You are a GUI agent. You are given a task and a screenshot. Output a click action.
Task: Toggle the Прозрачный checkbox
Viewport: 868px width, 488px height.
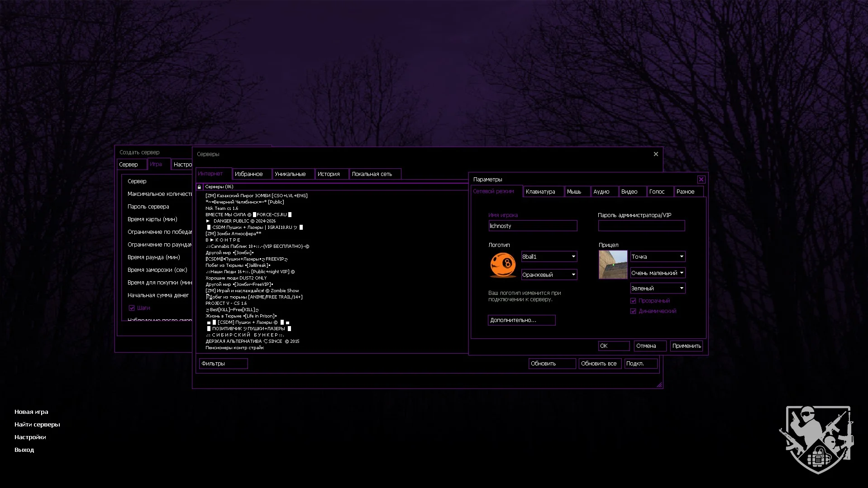tap(633, 301)
